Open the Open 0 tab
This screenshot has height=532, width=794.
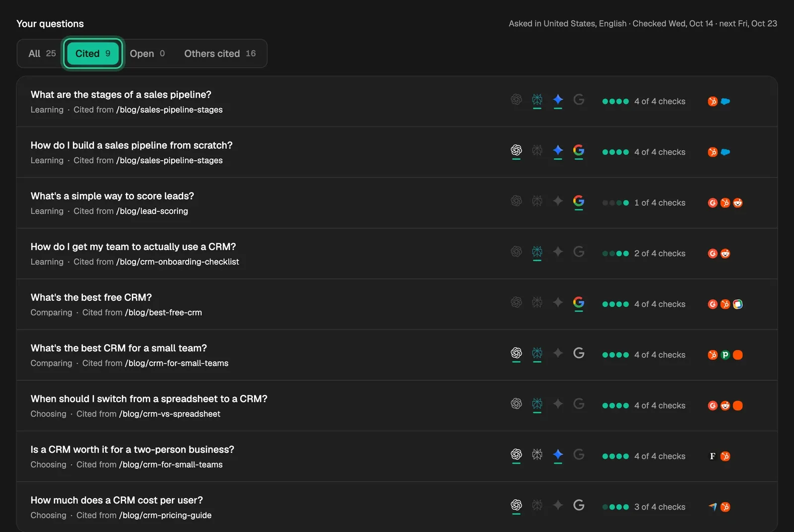click(x=147, y=54)
